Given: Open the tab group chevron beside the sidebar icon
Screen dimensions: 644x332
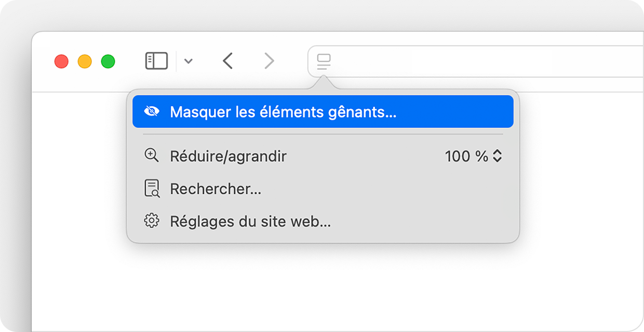Looking at the screenshot, I should click(189, 61).
